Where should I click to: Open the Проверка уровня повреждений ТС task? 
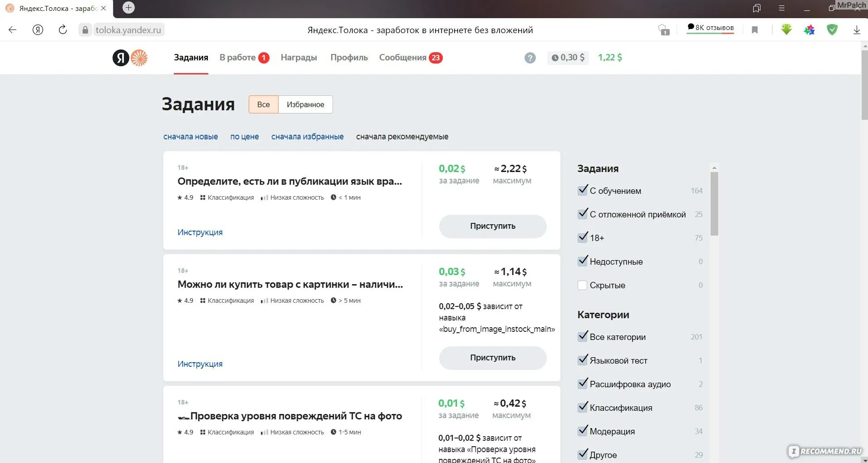pos(290,416)
